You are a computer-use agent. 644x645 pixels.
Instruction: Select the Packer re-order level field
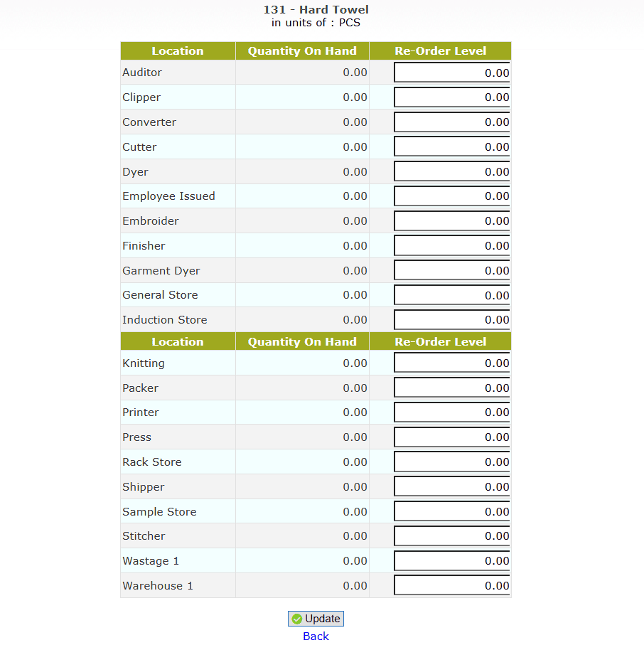(x=452, y=388)
